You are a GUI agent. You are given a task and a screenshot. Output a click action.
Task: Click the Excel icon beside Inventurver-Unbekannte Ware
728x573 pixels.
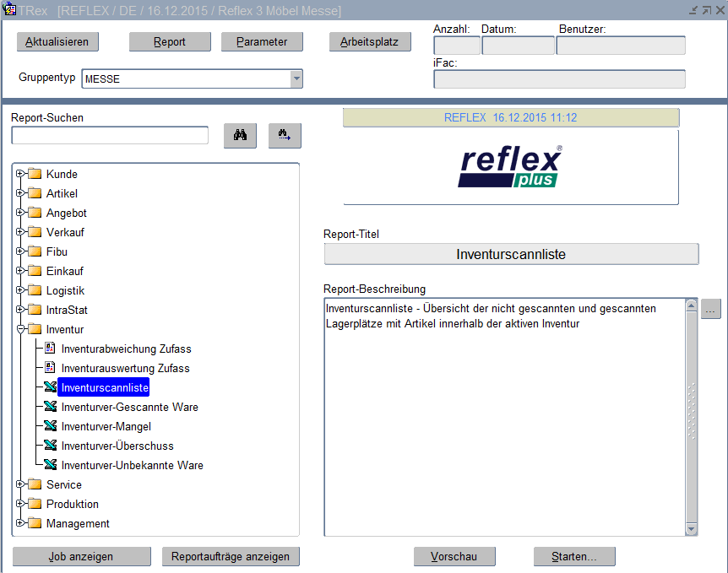coord(51,465)
